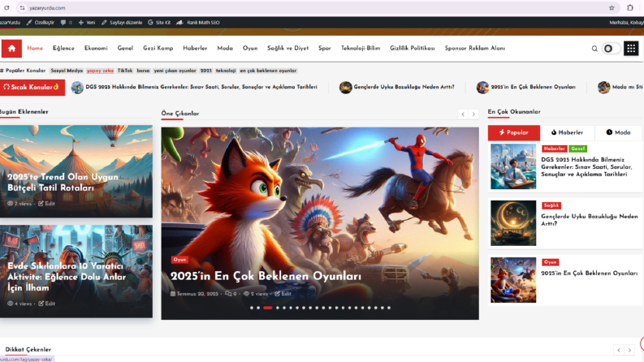Open the Gezi Kamp category
The height and width of the screenshot is (362, 644).
coord(158,49)
